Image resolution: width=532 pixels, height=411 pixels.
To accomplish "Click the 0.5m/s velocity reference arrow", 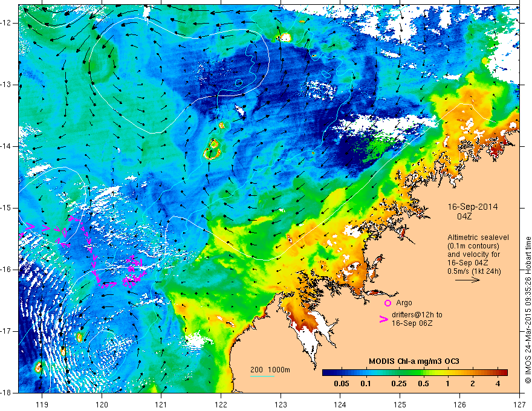I will coord(467,280).
